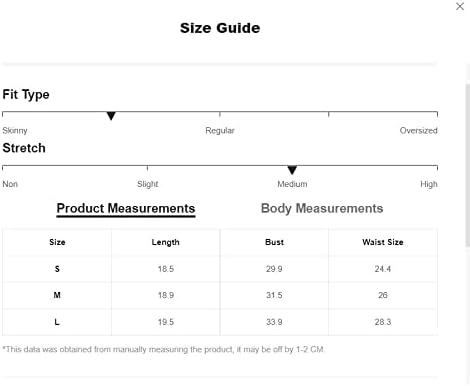Screen dimensions: 470x386
Task: Click the Slight stretch label
Action: pyautogui.click(x=147, y=184)
